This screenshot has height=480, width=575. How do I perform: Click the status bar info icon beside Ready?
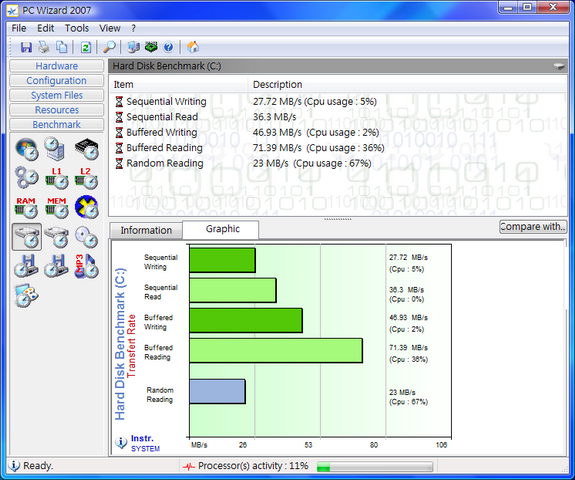pos(14,466)
